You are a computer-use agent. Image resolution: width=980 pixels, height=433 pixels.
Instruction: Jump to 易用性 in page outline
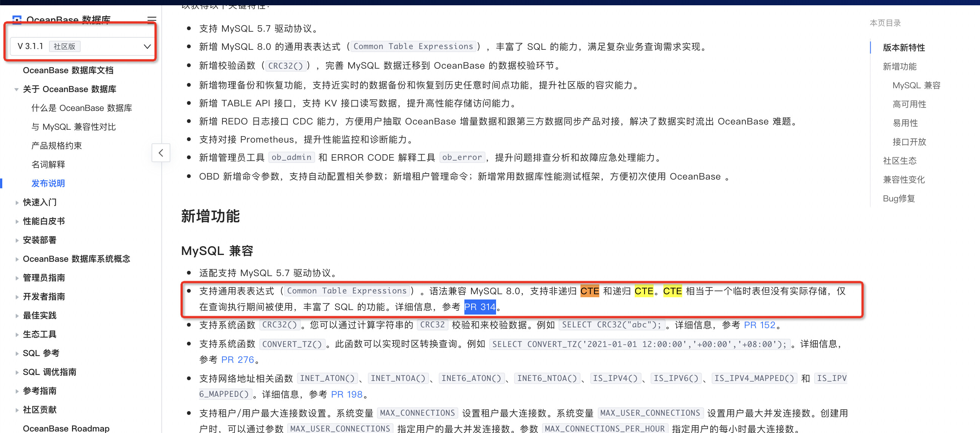click(x=905, y=123)
